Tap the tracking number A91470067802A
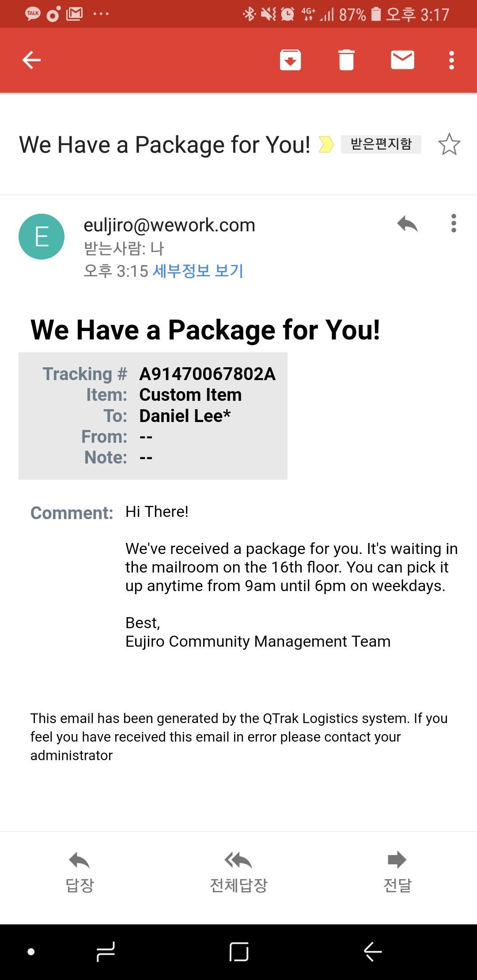This screenshot has width=477, height=980. coord(207,374)
